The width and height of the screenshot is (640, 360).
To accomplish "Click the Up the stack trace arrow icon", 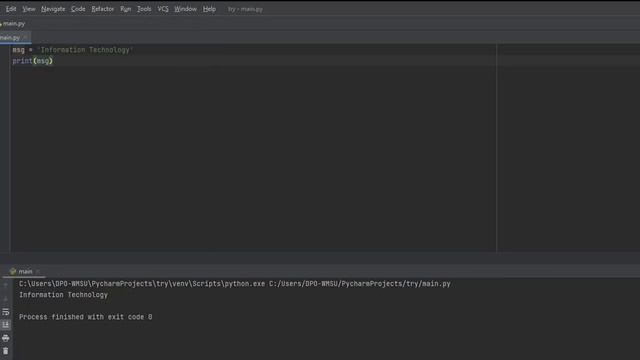I will coord(6,285).
